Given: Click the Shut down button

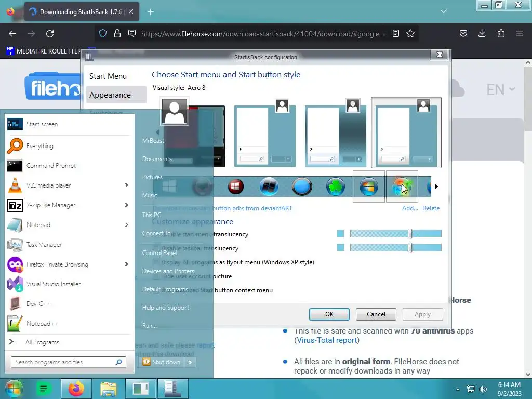Looking at the screenshot, I should [162, 362].
